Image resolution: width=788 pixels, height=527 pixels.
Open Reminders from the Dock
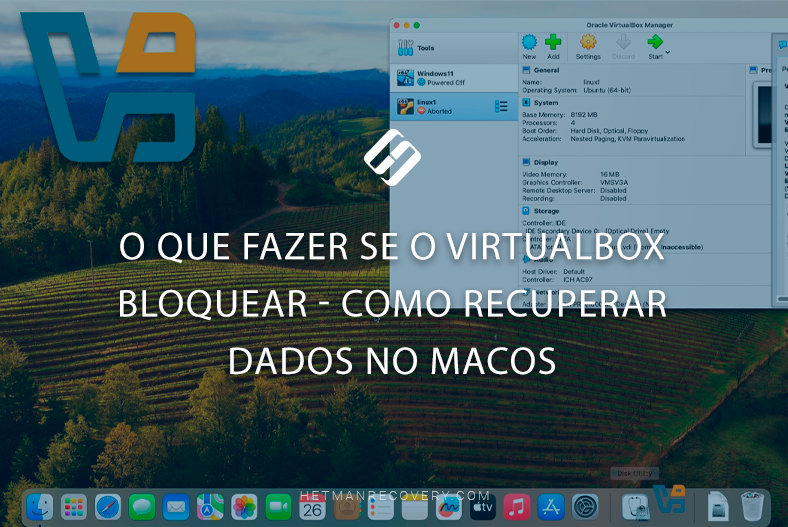pyautogui.click(x=380, y=506)
